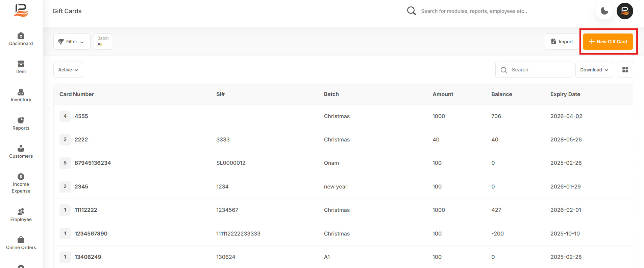Open gift card 13406249

tap(88, 257)
